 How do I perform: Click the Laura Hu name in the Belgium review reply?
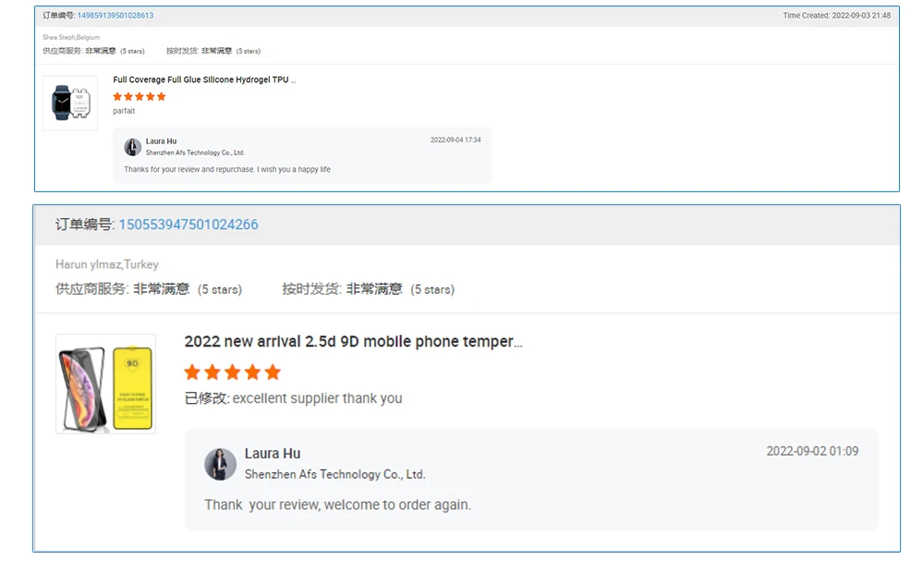coord(161,141)
